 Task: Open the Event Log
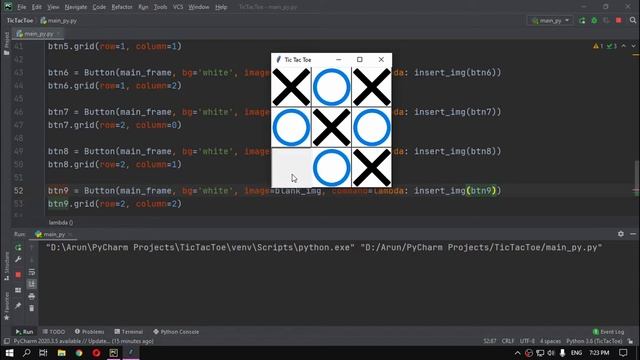pyautogui.click(x=608, y=332)
